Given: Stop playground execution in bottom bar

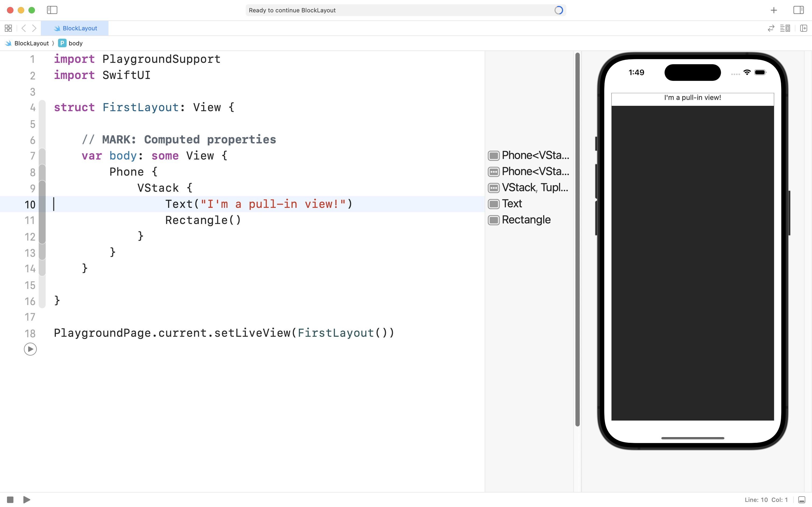Looking at the screenshot, I should pos(10,500).
